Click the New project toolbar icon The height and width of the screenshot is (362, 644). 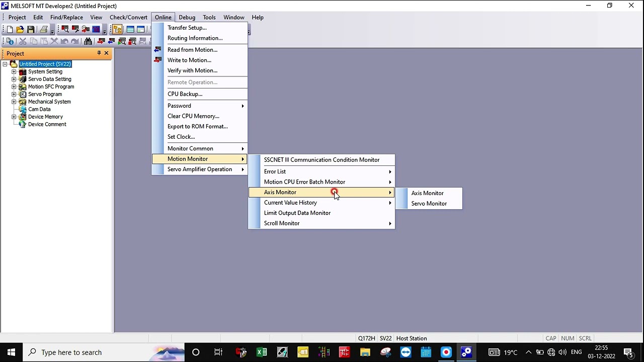pos(10,29)
